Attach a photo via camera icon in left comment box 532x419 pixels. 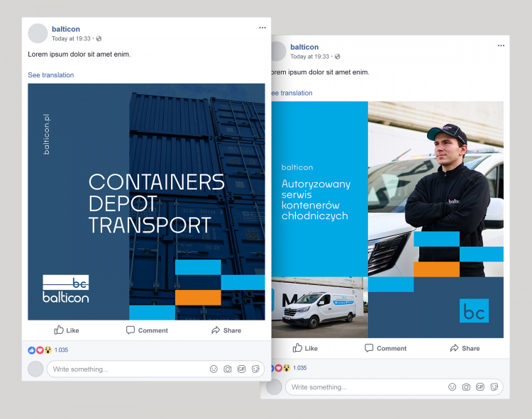tap(228, 369)
